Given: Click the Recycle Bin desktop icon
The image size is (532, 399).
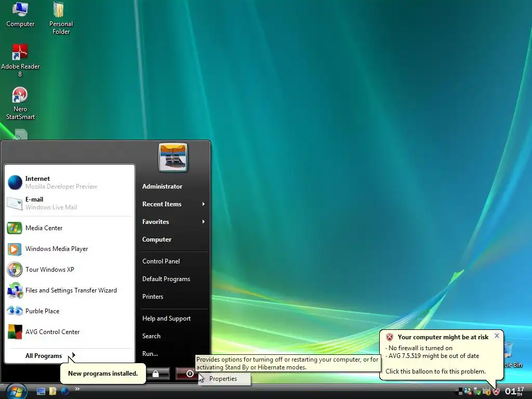Looking at the screenshot, I should (x=512, y=355).
